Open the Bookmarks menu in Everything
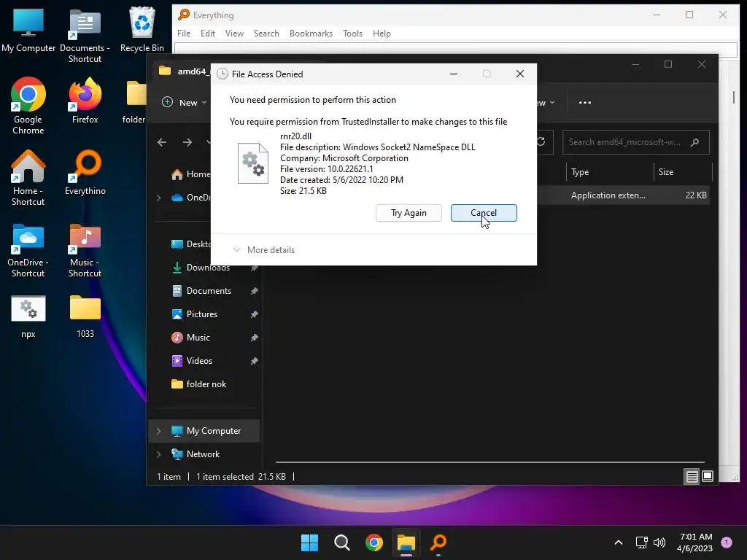The image size is (747, 560). pyautogui.click(x=311, y=34)
